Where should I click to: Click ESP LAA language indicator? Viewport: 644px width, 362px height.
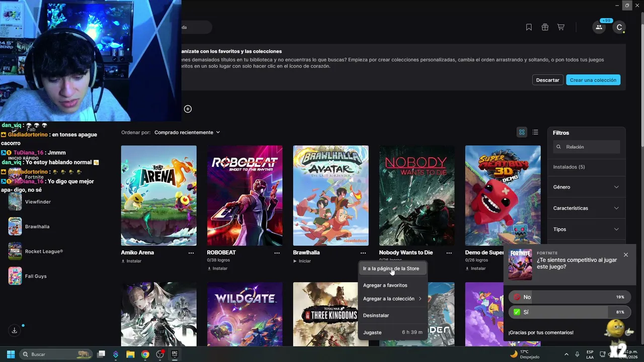[x=590, y=354]
